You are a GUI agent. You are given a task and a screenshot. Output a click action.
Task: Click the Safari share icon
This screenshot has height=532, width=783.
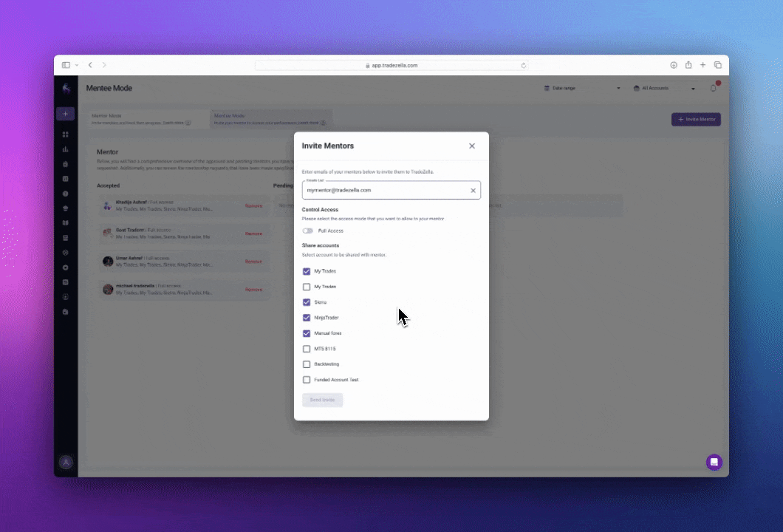pos(688,65)
